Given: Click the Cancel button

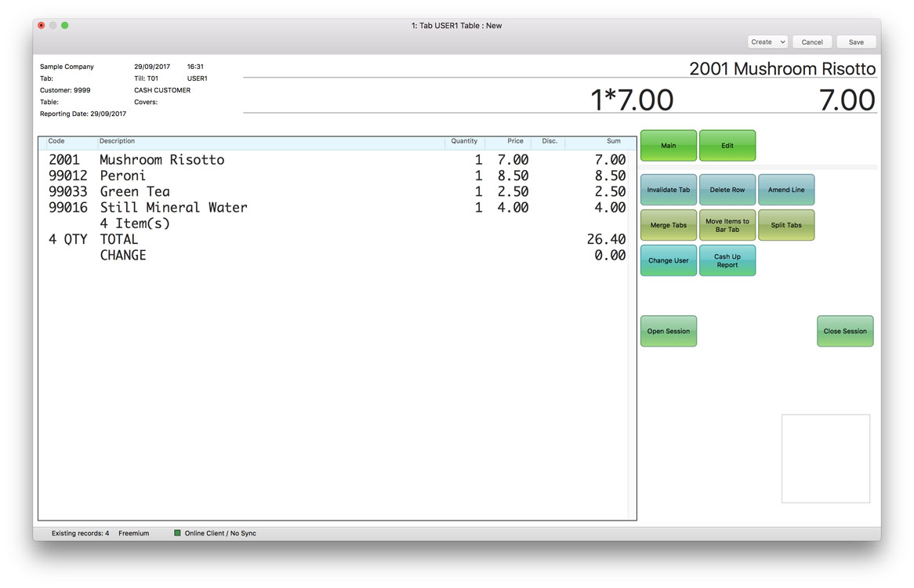Looking at the screenshot, I should pos(812,42).
